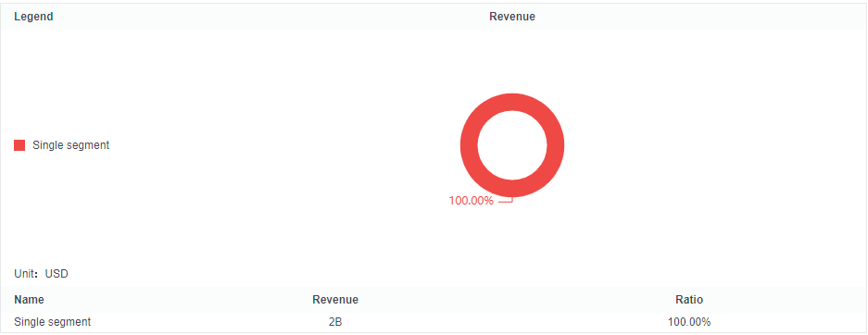Click the 2B revenue value cell
Image resolution: width=868 pixels, height=335 pixels.
pos(335,322)
